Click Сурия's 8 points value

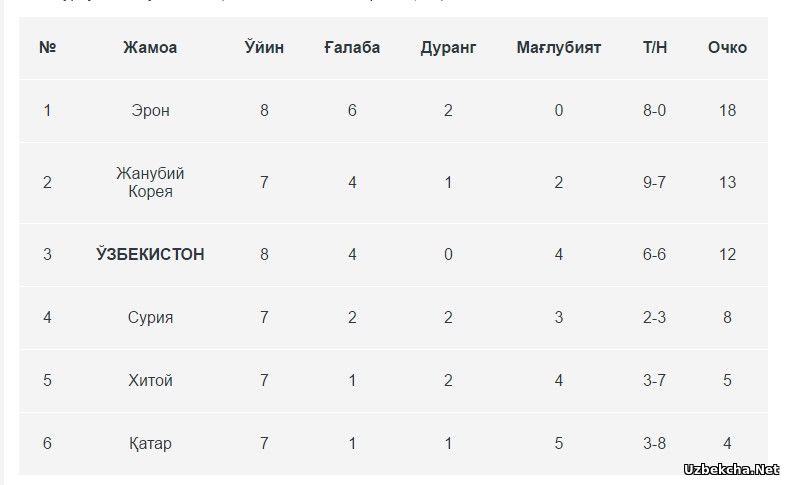click(727, 317)
